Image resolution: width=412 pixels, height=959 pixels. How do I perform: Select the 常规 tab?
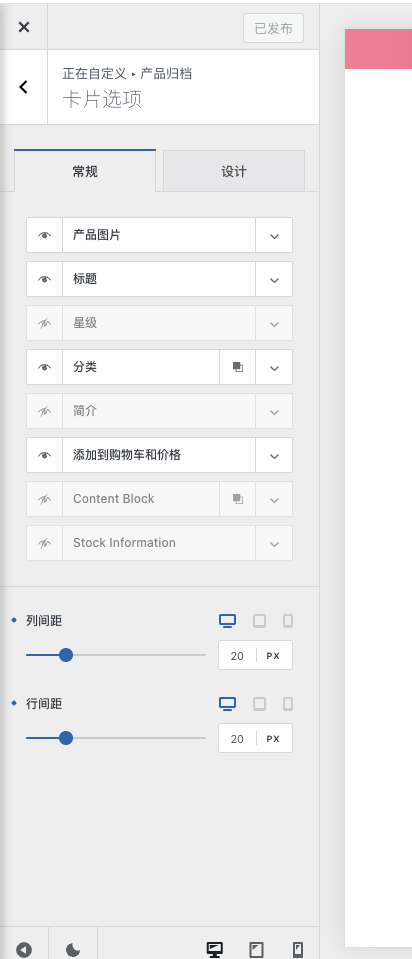85,171
